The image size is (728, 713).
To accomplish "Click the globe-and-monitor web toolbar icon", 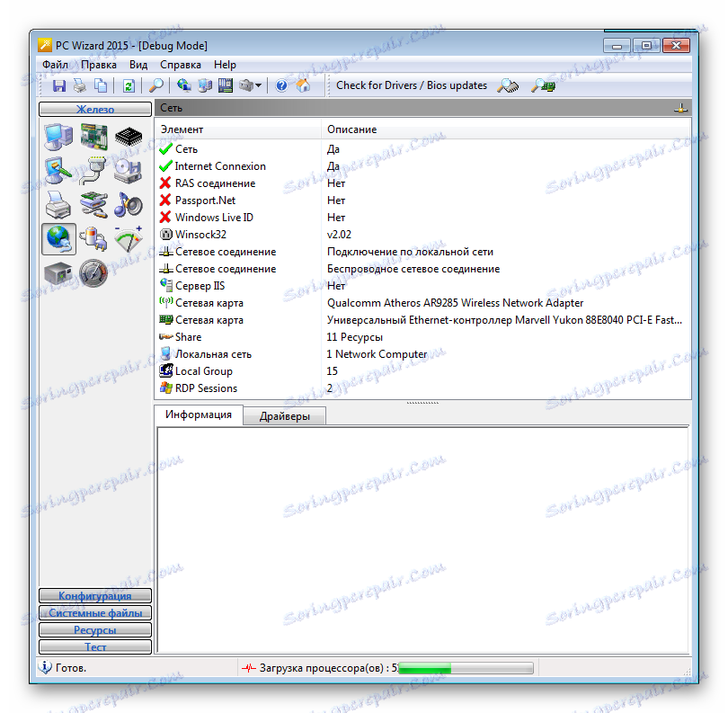I will [x=184, y=85].
